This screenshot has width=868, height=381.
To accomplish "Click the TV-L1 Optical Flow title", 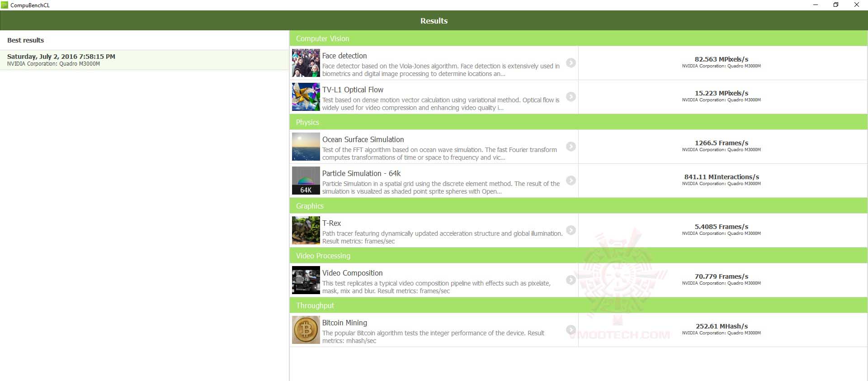I will pyautogui.click(x=353, y=90).
